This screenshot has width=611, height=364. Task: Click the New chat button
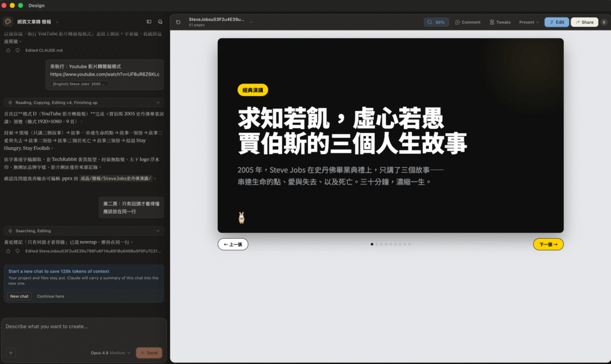19,296
